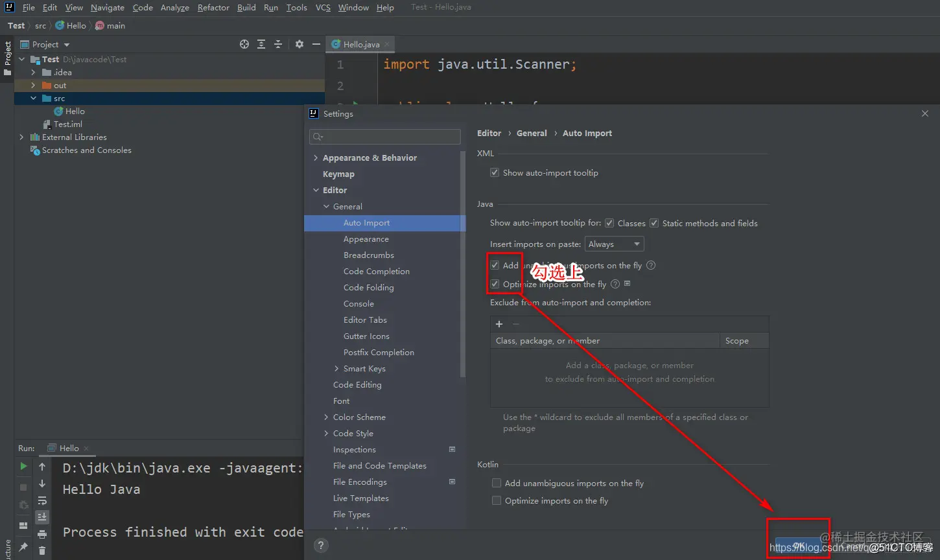The height and width of the screenshot is (560, 940).
Task: Enable Kotlin Optimize imports on the fly
Action: click(x=497, y=500)
